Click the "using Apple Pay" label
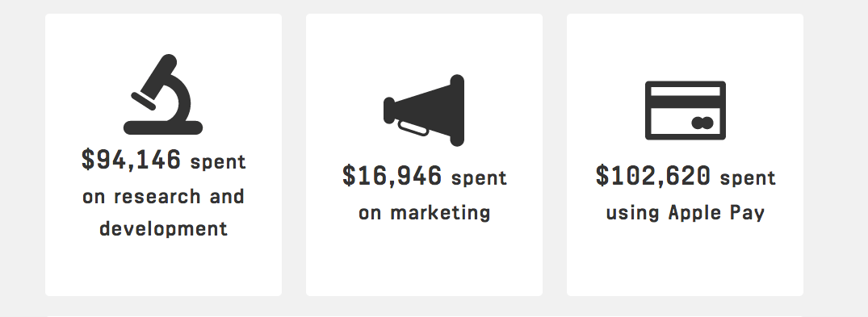Viewport: 868px width, 317px height. pyautogui.click(x=686, y=214)
